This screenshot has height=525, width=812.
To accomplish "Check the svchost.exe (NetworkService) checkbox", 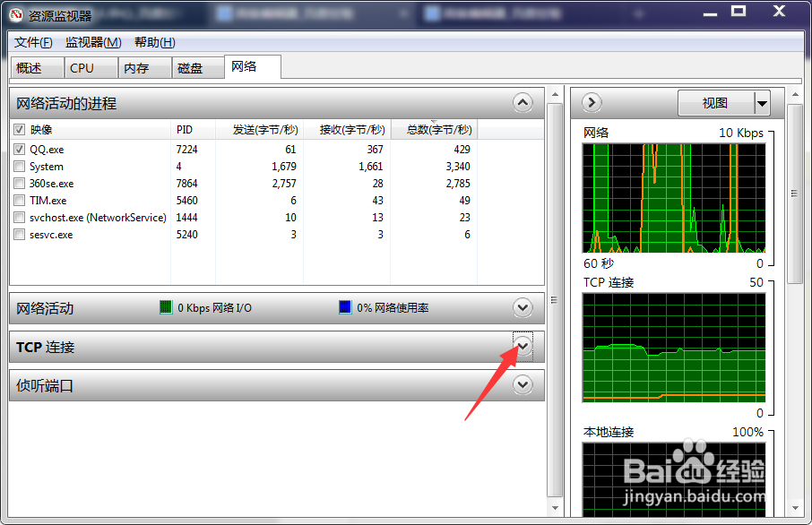I will (x=19, y=218).
